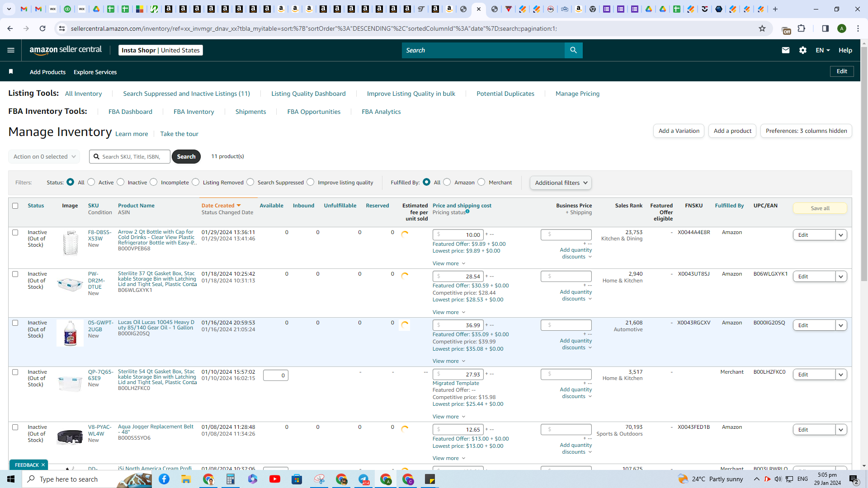868x488 pixels.
Task: Open the settings gear icon
Action: (x=803, y=50)
